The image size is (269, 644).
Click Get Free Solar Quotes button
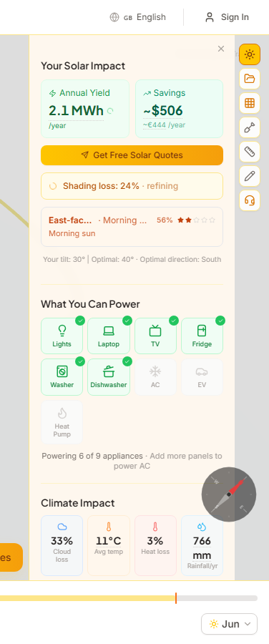(132, 155)
